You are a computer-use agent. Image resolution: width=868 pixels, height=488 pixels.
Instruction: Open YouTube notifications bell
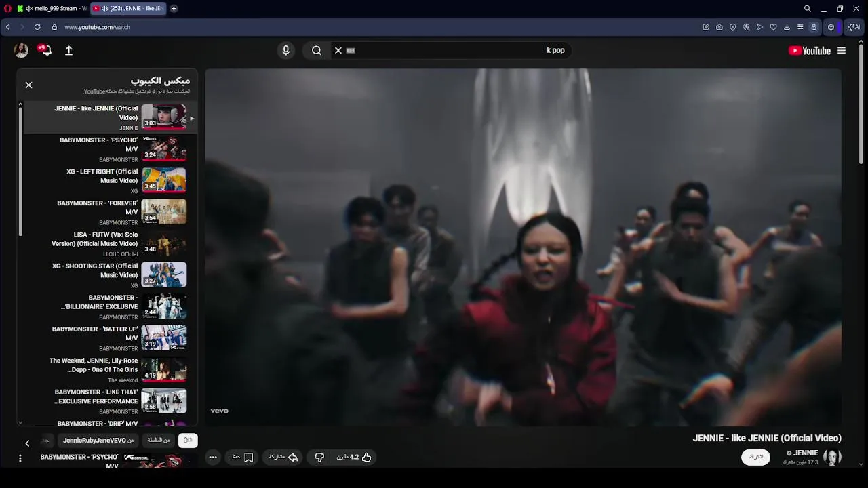pyautogui.click(x=46, y=50)
